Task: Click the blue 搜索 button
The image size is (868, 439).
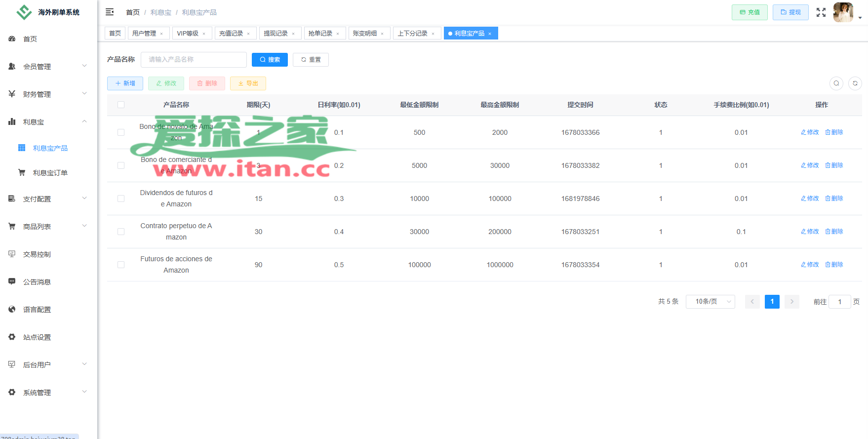Action: (270, 60)
